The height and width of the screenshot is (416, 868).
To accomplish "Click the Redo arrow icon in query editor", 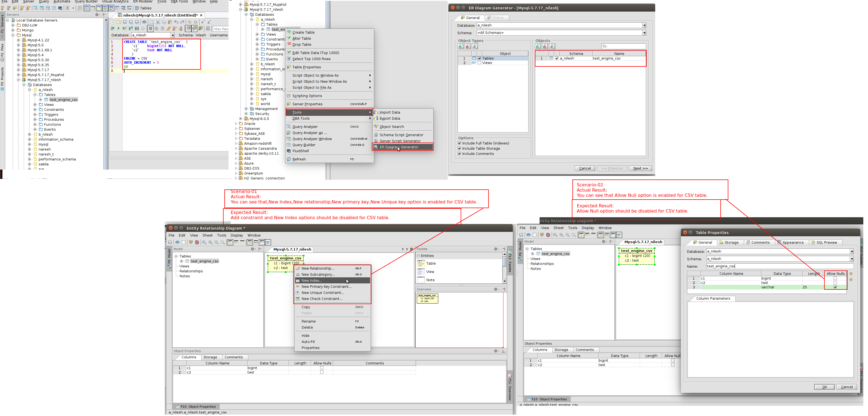I will [182, 22].
